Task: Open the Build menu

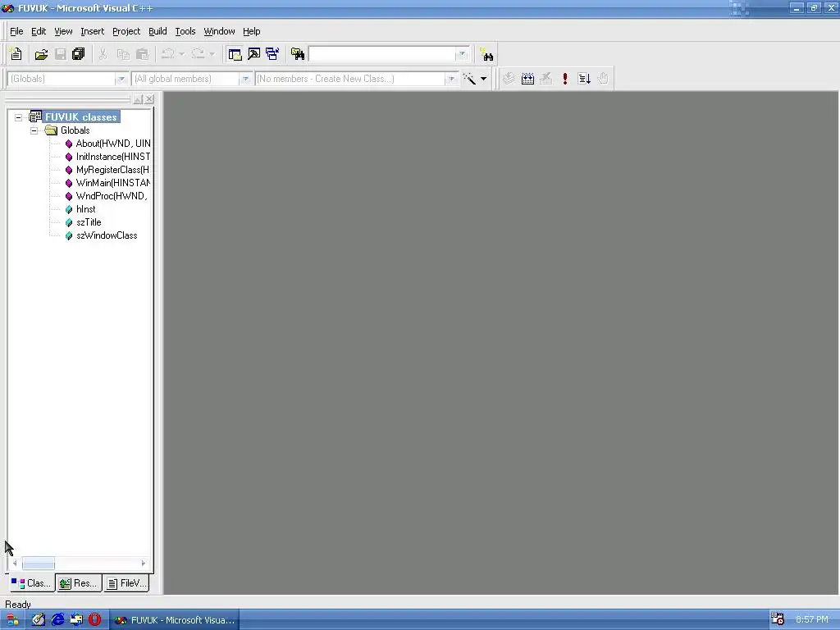Action: coord(157,32)
